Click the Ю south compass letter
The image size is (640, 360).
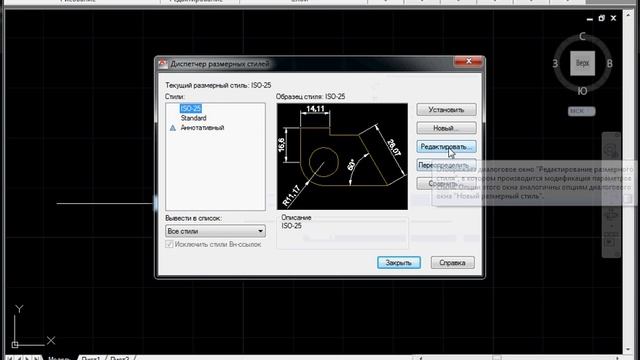tap(582, 91)
